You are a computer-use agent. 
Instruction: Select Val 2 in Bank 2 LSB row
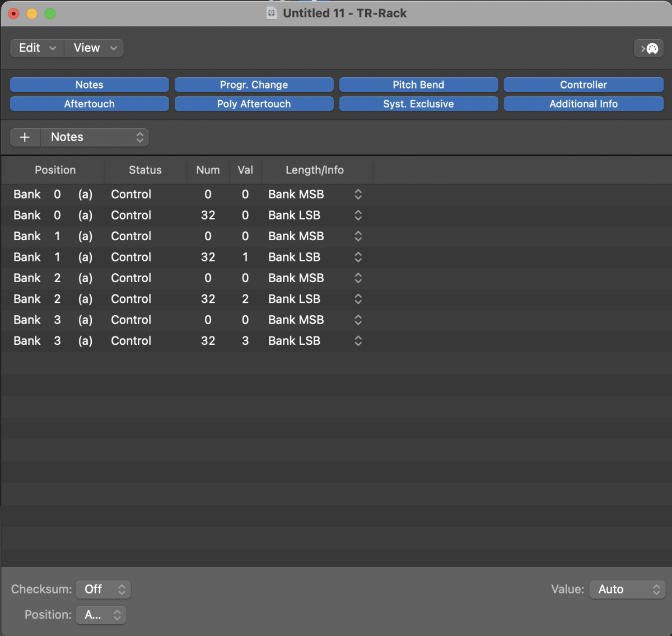pyautogui.click(x=245, y=299)
